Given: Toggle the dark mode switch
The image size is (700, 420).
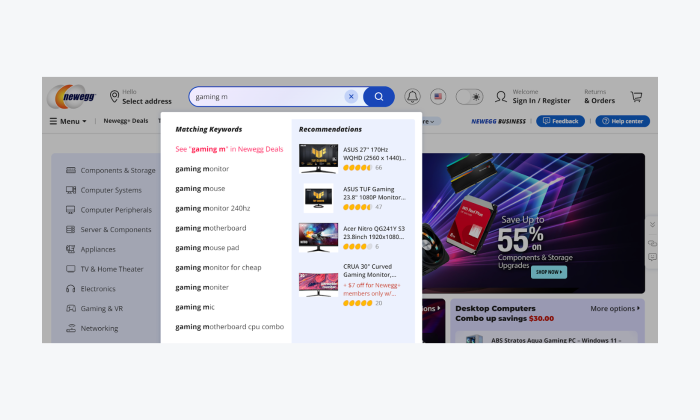Looking at the screenshot, I should point(469,96).
